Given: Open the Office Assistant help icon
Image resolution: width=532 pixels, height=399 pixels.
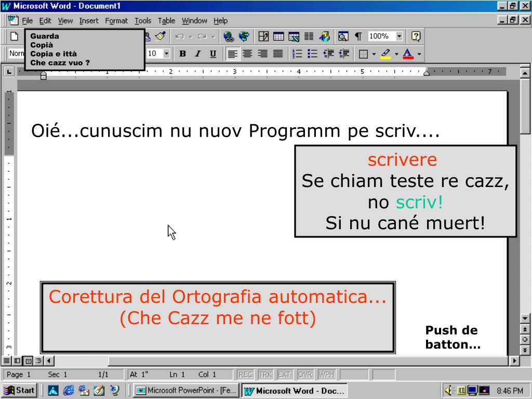Looking at the screenshot, I should click(416, 36).
